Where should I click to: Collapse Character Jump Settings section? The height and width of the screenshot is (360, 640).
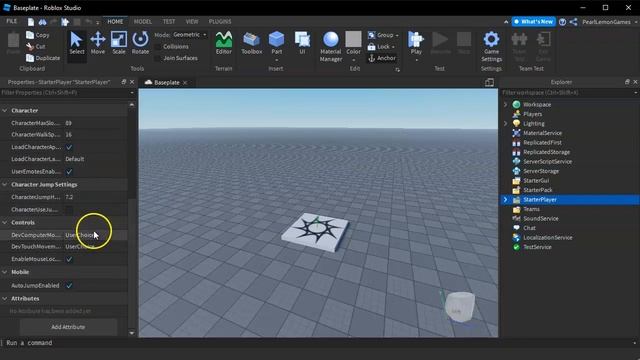(x=5, y=184)
